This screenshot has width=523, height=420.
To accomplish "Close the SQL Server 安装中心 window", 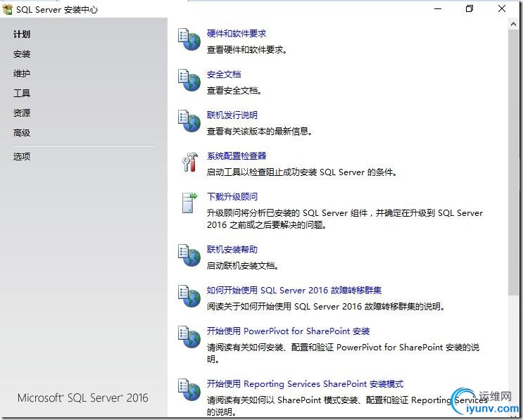I will pos(502,9).
